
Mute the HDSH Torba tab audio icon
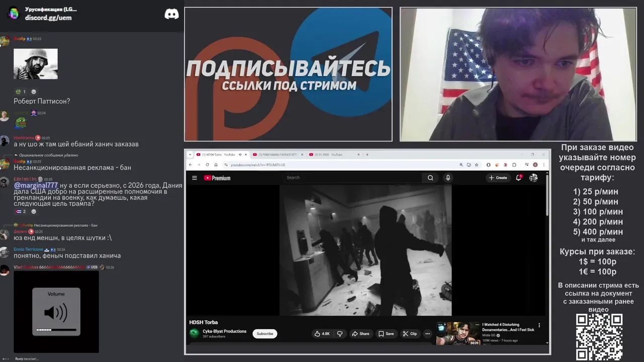coord(240,154)
